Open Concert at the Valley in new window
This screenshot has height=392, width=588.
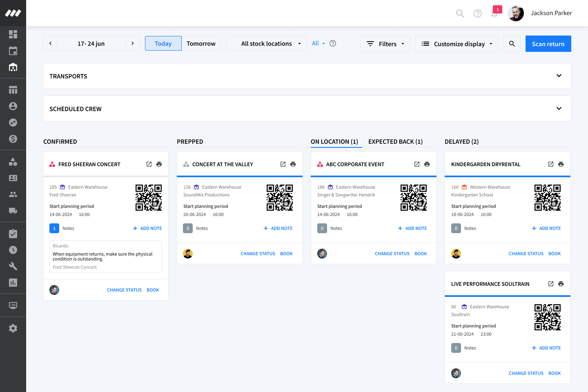coord(283,164)
